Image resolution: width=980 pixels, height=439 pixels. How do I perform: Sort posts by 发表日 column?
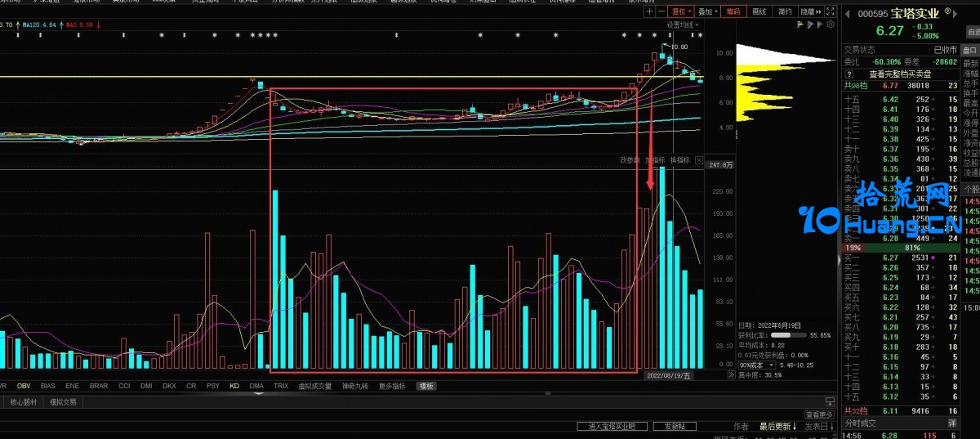pos(819,427)
